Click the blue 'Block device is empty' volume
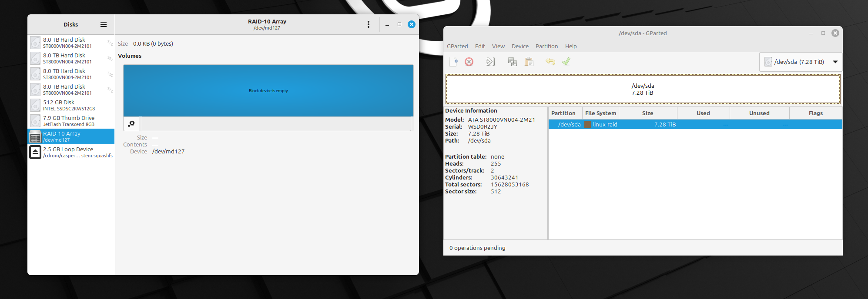The image size is (868, 299). click(x=268, y=90)
